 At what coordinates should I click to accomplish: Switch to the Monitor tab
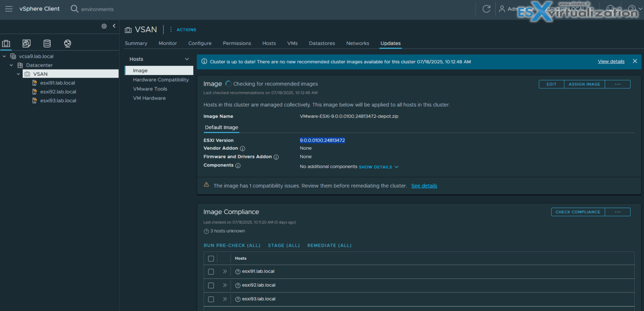pyautogui.click(x=167, y=43)
